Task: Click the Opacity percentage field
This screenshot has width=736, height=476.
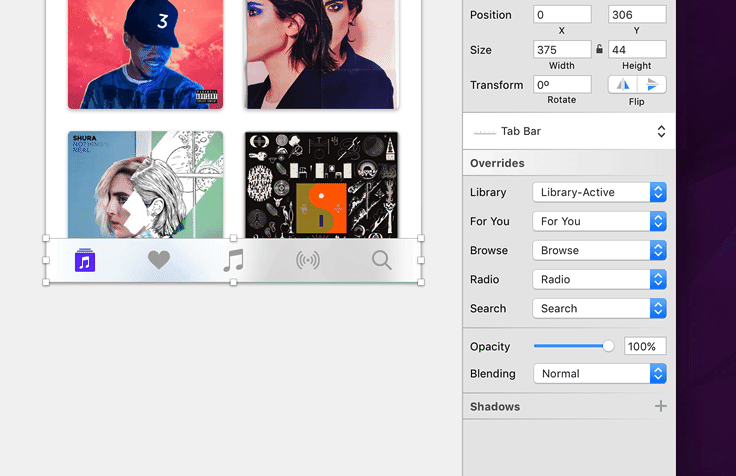Action: pyautogui.click(x=645, y=346)
